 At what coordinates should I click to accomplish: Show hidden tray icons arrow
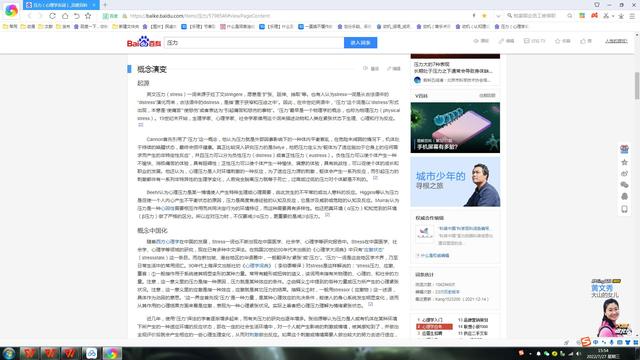pyautogui.click(x=530, y=353)
